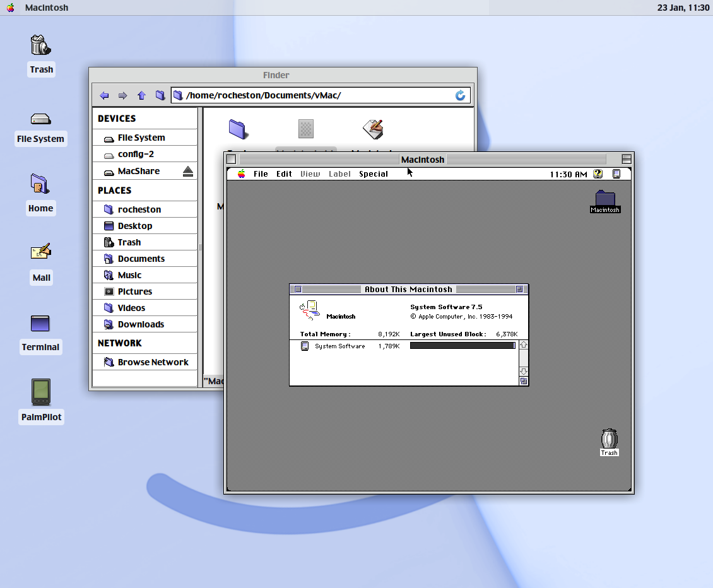This screenshot has height=588, width=713.
Task: Click the Apple logo in top panel
Action: pyautogui.click(x=10, y=8)
